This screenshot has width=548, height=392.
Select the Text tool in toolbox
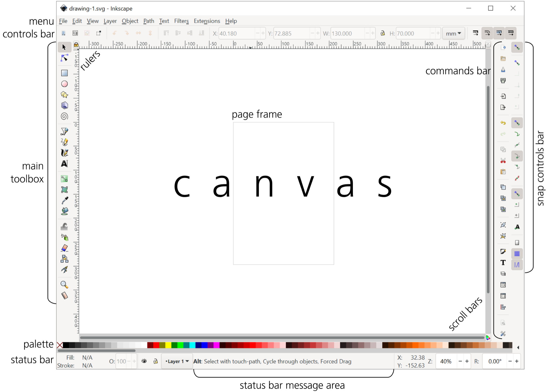pyautogui.click(x=64, y=164)
